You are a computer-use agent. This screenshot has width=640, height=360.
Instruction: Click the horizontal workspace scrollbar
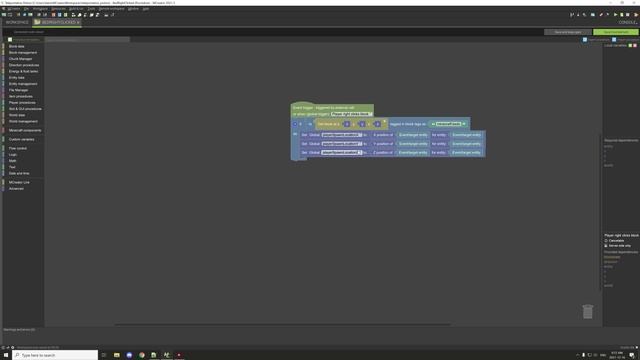282,324
